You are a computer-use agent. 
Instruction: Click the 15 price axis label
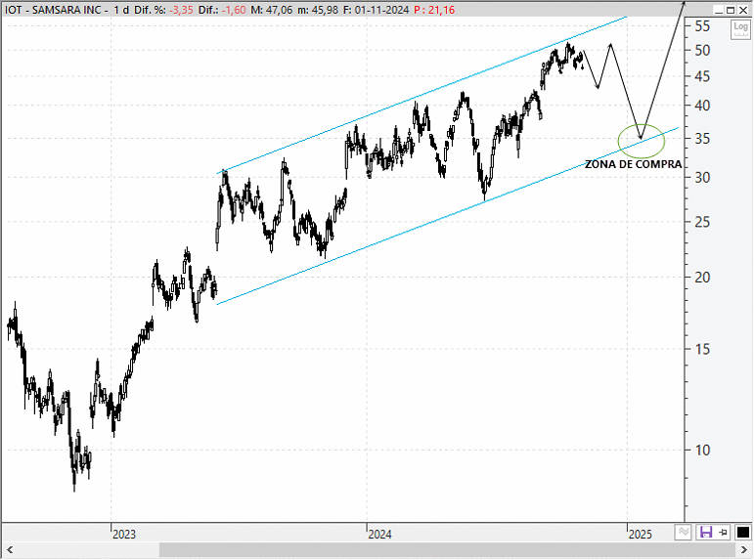(x=702, y=350)
